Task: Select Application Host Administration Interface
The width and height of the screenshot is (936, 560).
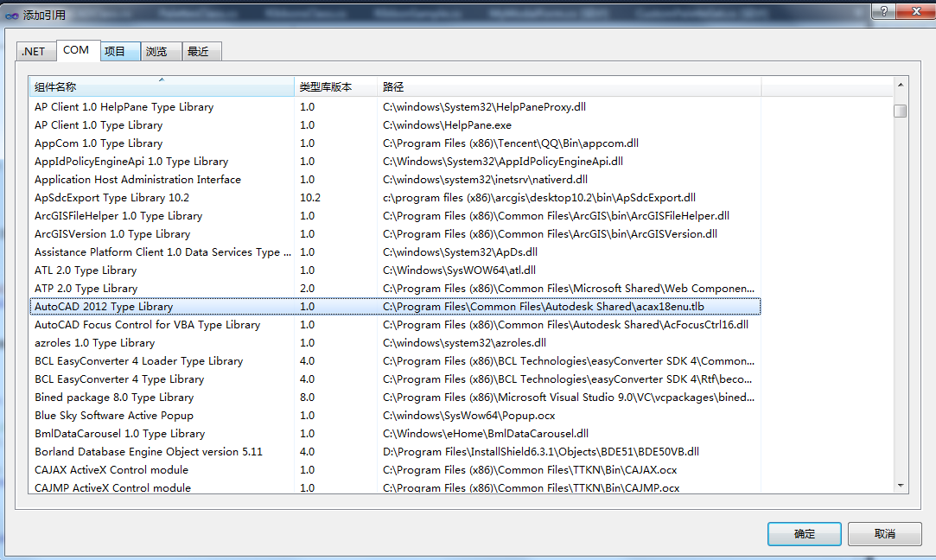Action: pyautogui.click(x=395, y=179)
